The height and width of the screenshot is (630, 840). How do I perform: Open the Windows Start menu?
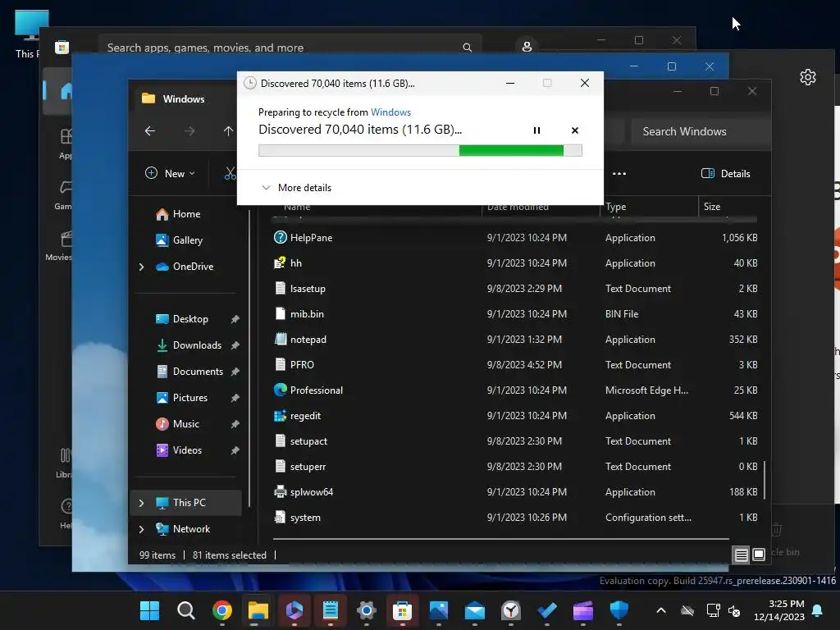(x=149, y=610)
